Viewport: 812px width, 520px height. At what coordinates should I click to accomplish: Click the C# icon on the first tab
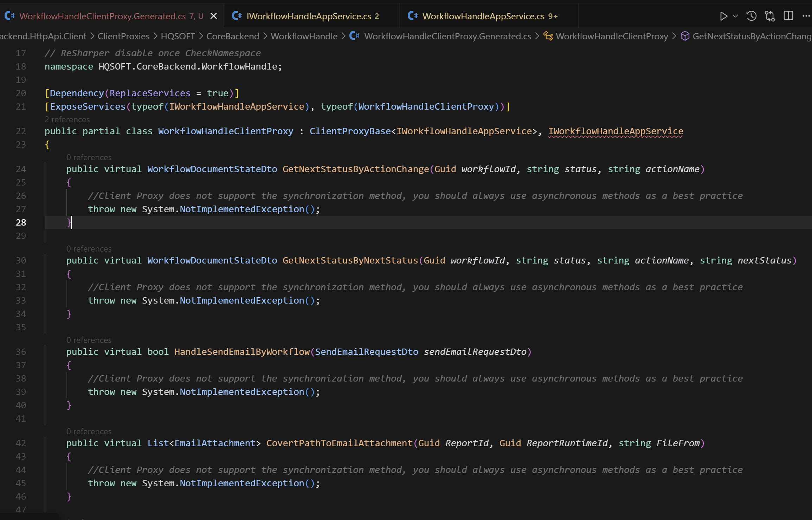tap(9, 16)
